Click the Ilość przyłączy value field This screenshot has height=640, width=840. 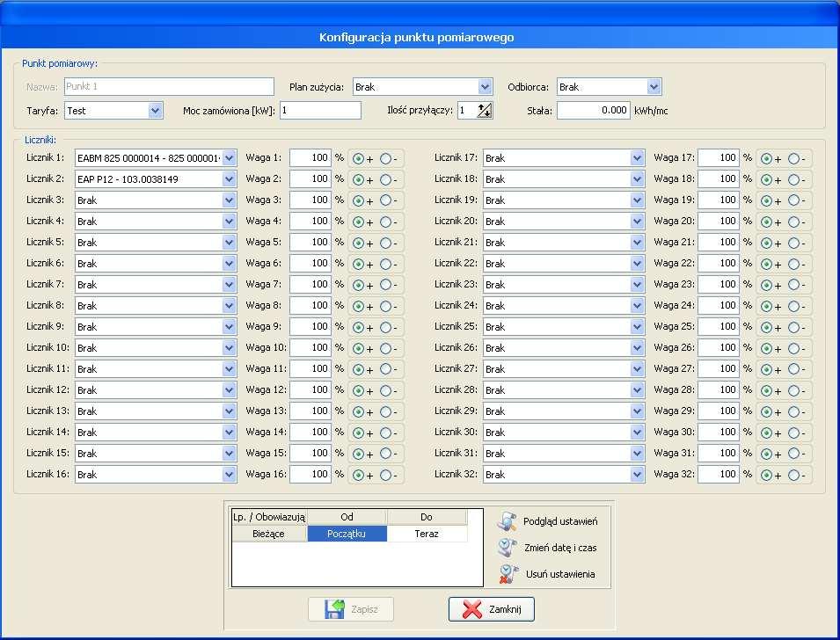coord(467,110)
